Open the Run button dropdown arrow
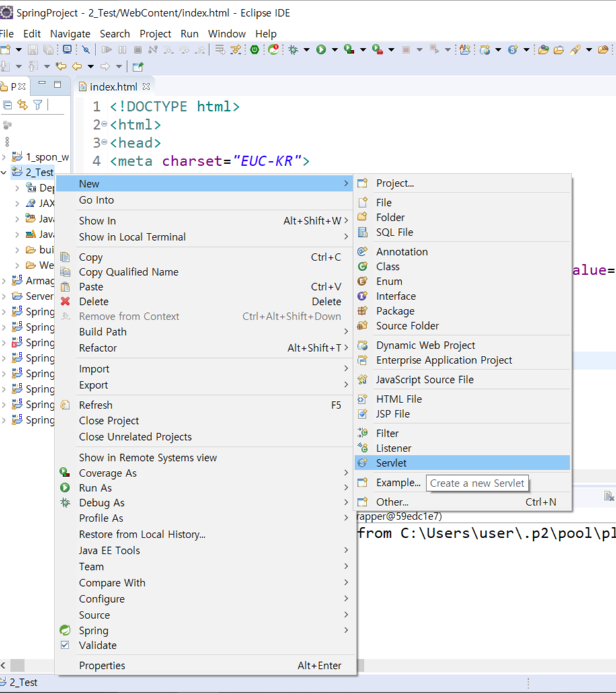Image resolution: width=616 pixels, height=693 pixels. click(334, 50)
